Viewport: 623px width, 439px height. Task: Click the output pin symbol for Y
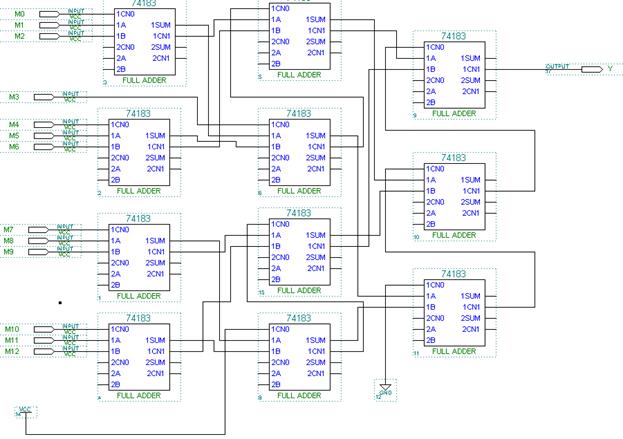[592, 70]
